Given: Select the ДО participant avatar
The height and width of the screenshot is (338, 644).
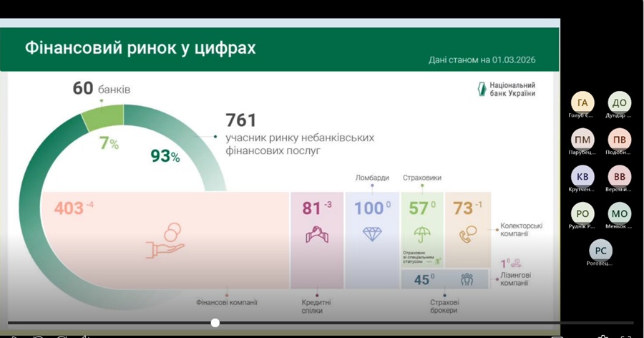Looking at the screenshot, I should click(x=619, y=102).
